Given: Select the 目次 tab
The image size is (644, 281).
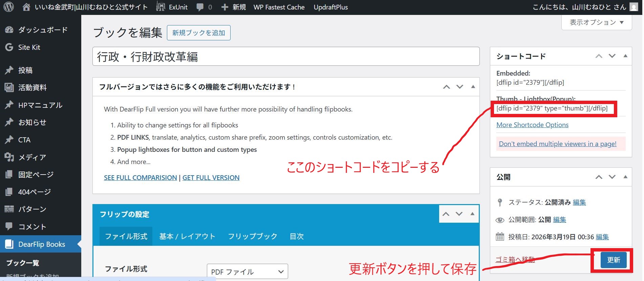Looking at the screenshot, I should [x=297, y=236].
